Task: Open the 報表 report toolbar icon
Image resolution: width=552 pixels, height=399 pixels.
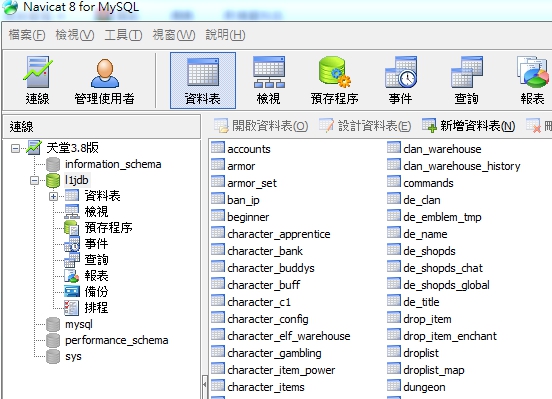Action: (x=533, y=80)
